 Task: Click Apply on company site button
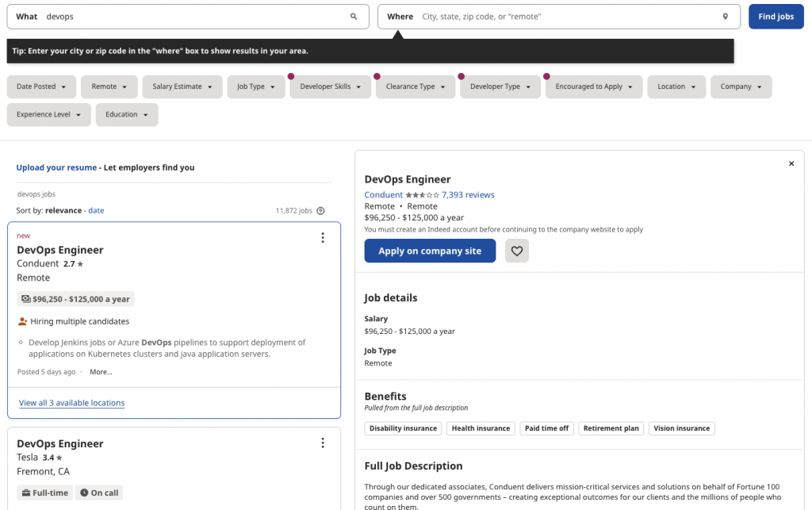pos(430,251)
